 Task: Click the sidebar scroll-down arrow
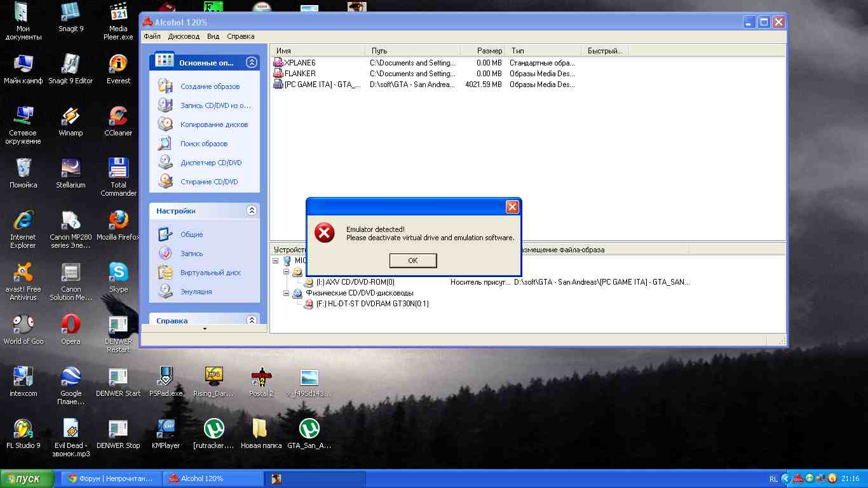(x=205, y=329)
